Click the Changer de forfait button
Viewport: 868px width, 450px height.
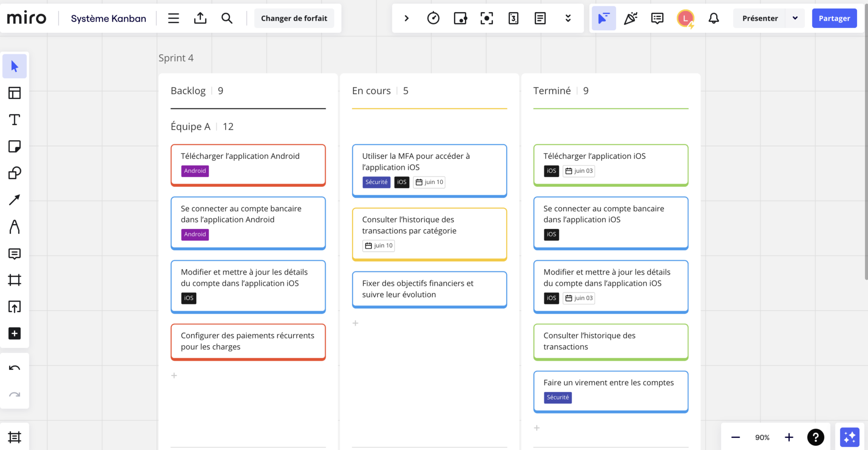pyautogui.click(x=294, y=18)
